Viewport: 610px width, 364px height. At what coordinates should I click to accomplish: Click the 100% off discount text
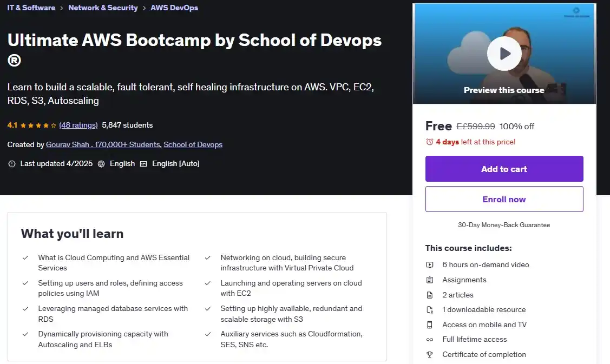click(x=516, y=127)
